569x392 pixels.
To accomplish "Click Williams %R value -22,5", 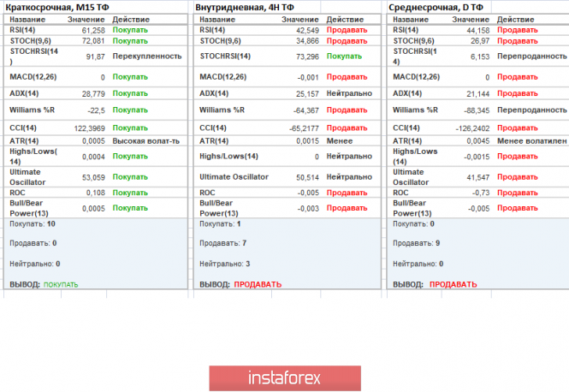I will pos(96,110).
